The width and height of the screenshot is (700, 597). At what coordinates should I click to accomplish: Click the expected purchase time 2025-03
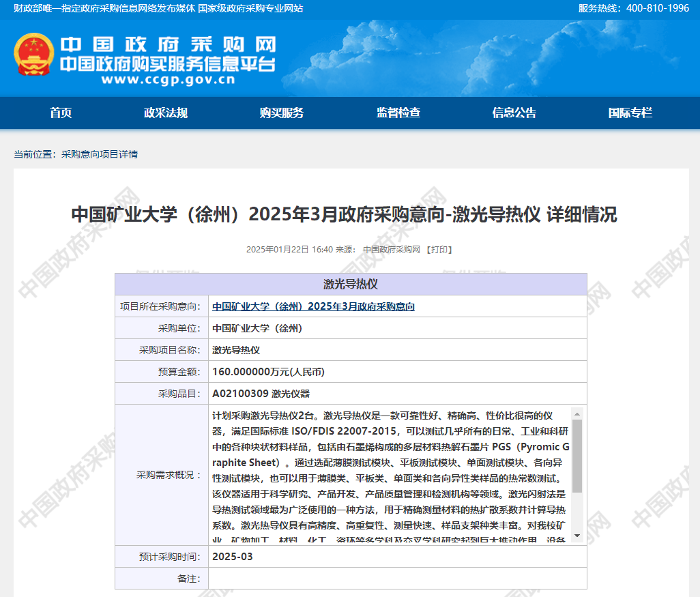(232, 556)
